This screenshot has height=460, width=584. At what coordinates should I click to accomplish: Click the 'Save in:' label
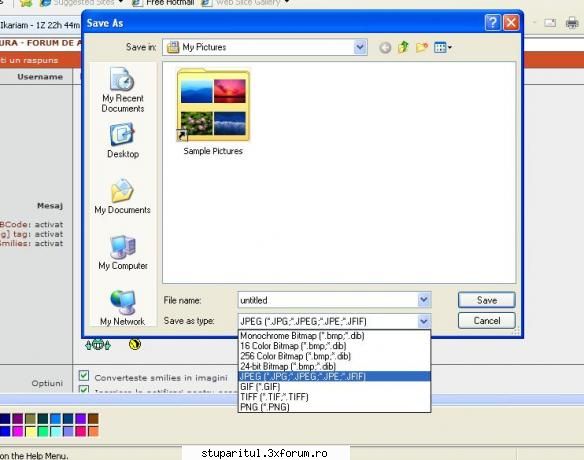click(141, 47)
